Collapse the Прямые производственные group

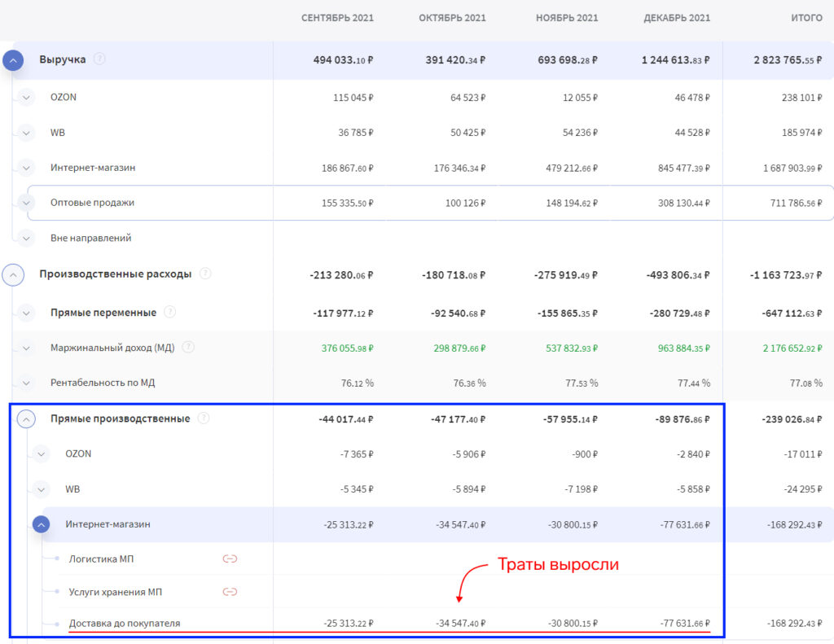pos(26,419)
